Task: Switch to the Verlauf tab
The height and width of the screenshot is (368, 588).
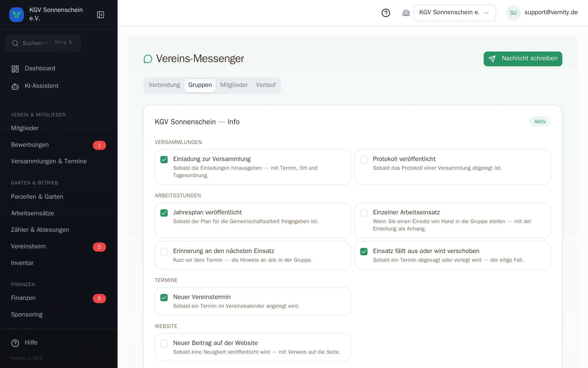Action: point(266,85)
